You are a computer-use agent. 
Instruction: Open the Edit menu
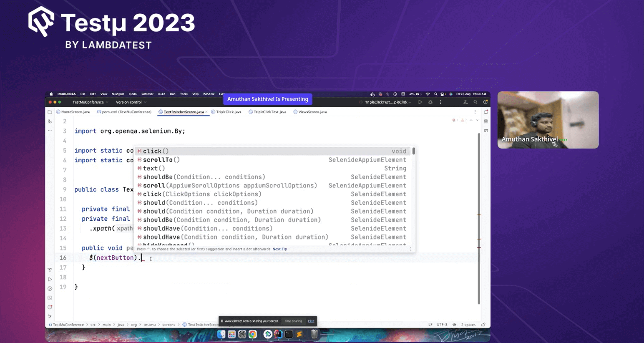pos(93,94)
